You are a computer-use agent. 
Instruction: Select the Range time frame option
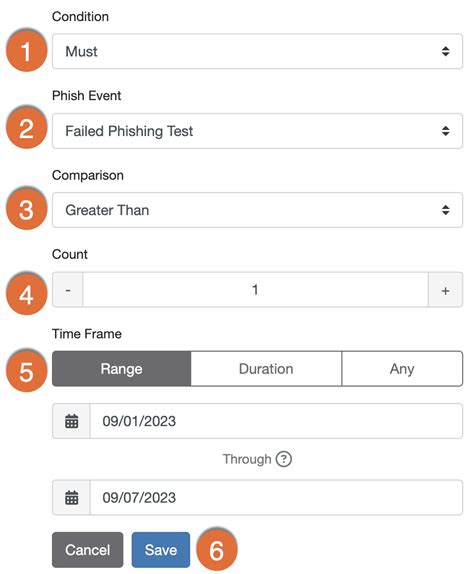pyautogui.click(x=122, y=369)
